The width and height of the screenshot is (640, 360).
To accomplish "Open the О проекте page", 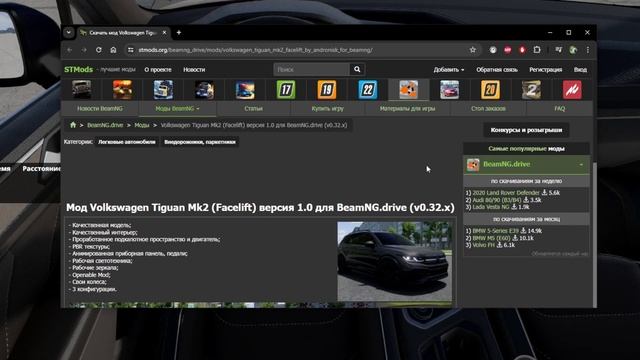I will (158, 69).
